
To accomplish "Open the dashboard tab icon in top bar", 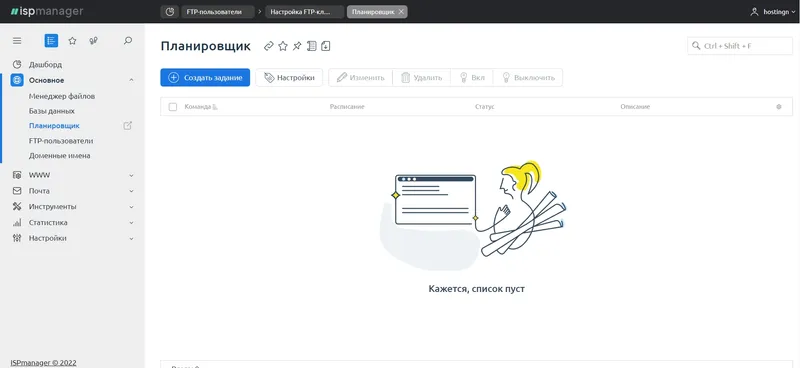I will (x=169, y=12).
